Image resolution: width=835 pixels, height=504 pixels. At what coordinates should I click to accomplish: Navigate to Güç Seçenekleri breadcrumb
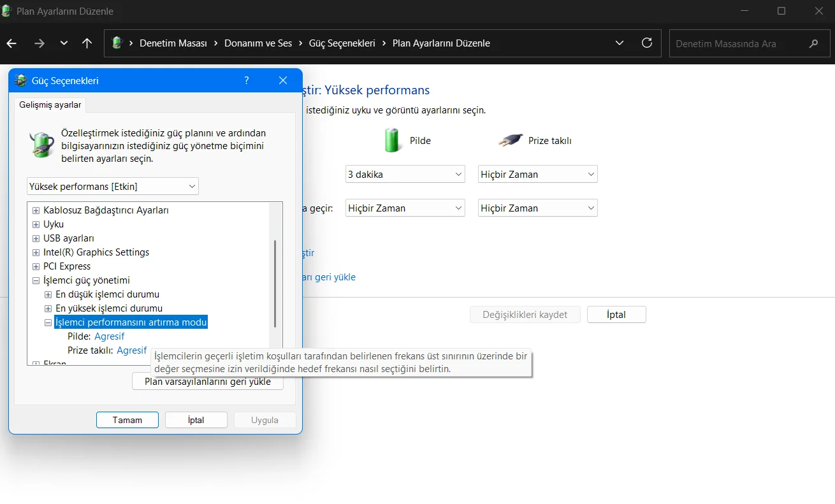pyautogui.click(x=342, y=43)
